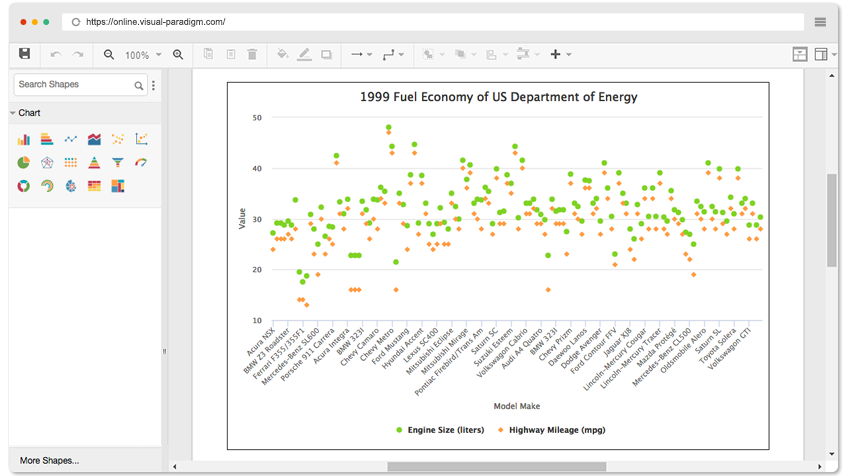Image resolution: width=848 pixels, height=476 pixels.
Task: Select the area chart shape
Action: (x=94, y=140)
